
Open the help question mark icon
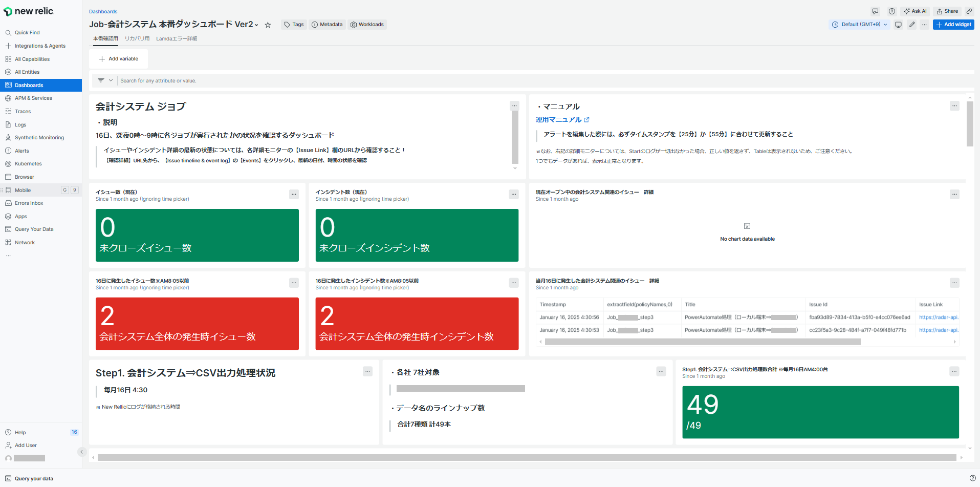[892, 11]
